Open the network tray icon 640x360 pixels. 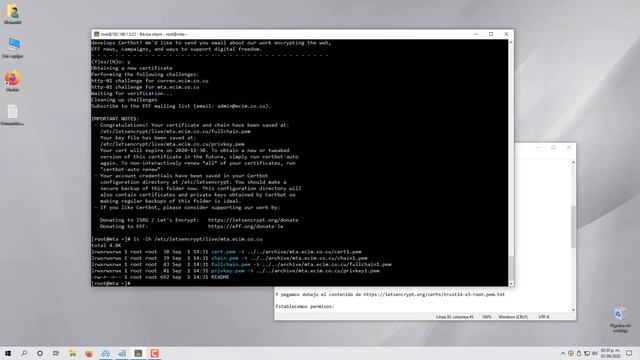(x=587, y=353)
